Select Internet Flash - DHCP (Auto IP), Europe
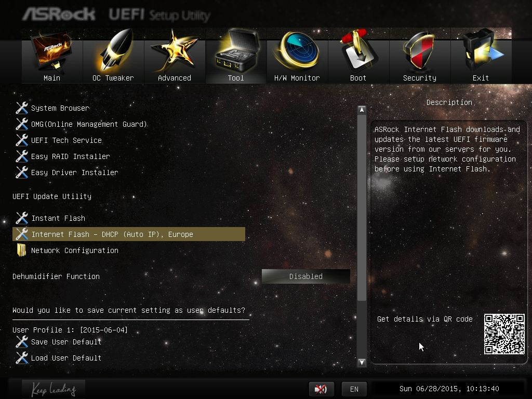The image size is (532, 399). pos(129,234)
